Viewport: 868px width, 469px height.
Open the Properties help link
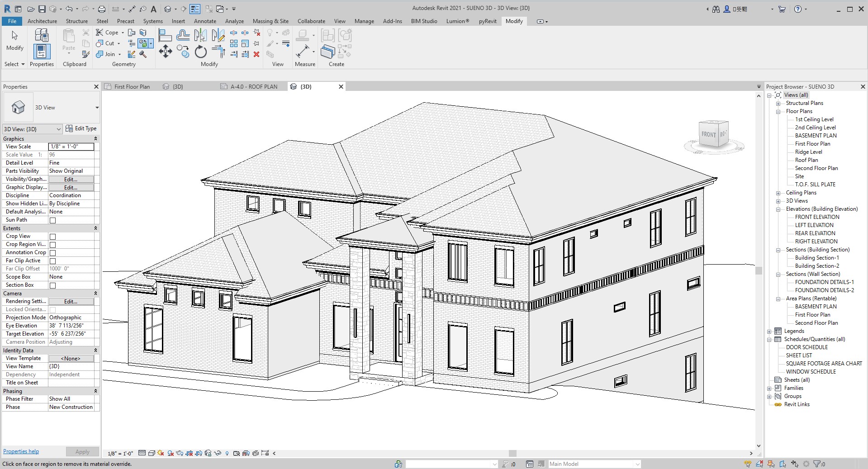point(21,451)
